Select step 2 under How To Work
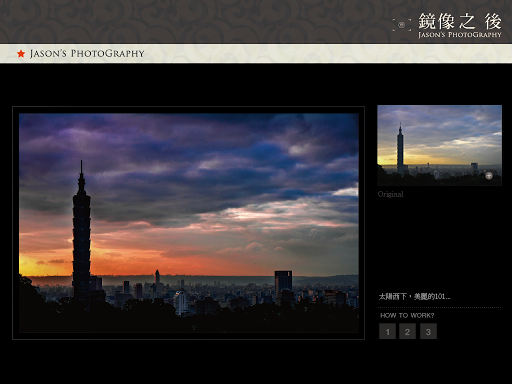Screen dimensions: 512x384 pos(407,331)
